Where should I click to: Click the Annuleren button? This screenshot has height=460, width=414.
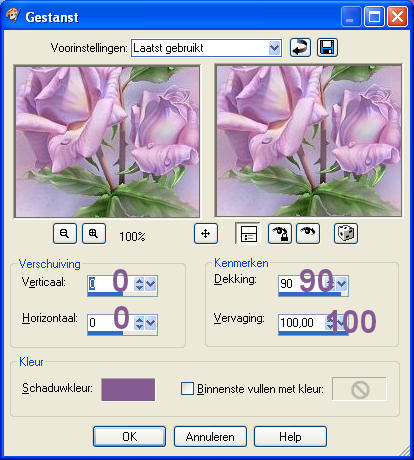click(x=210, y=436)
